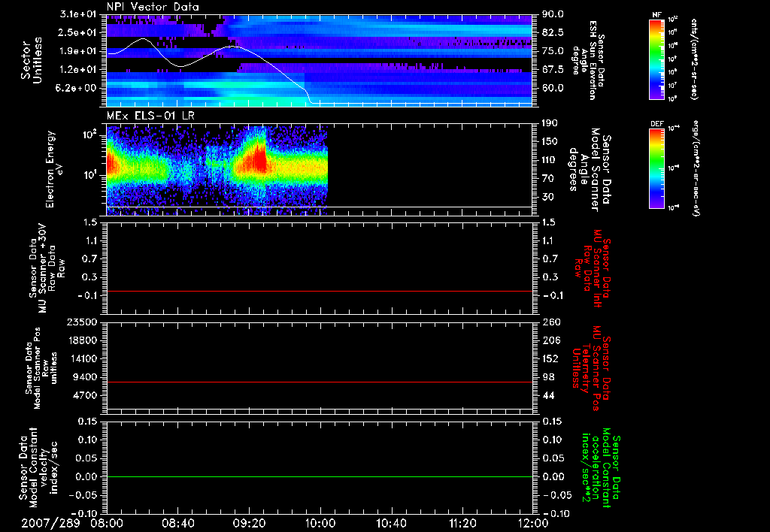770x532 pixels.
Task: Click the "110" scanner angle tick label
Action: click(x=550, y=160)
